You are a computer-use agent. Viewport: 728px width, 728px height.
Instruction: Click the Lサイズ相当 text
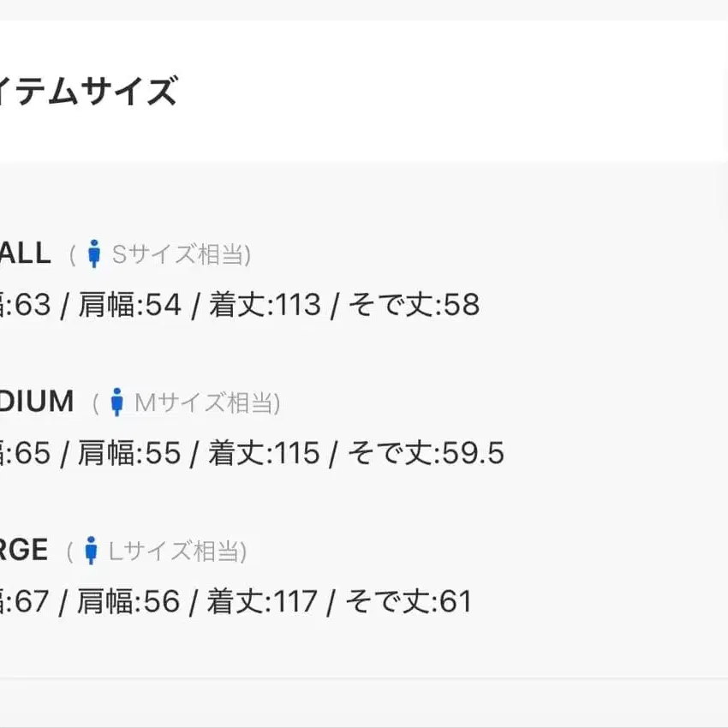176,551
